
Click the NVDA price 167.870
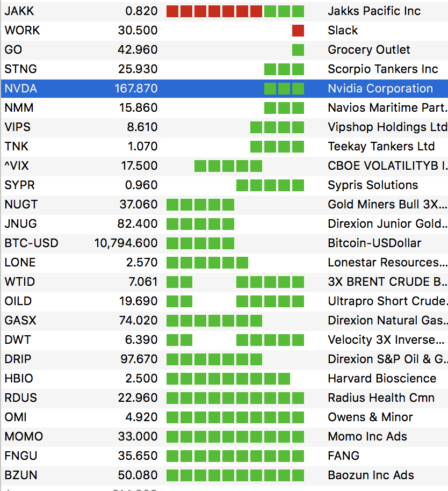[x=136, y=89]
